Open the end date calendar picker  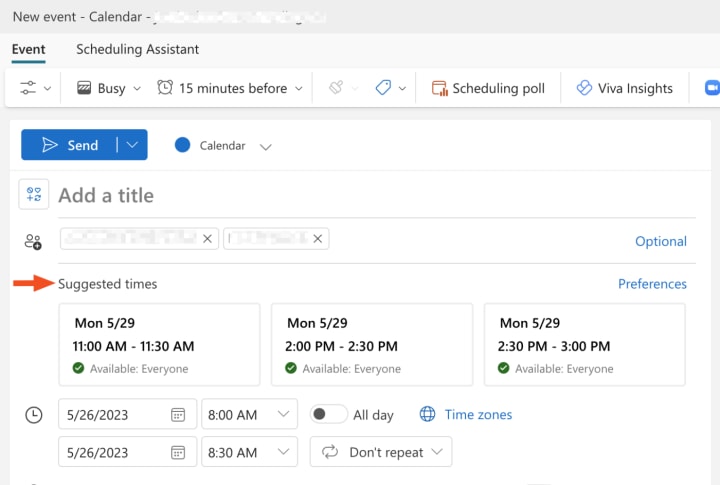(x=178, y=452)
